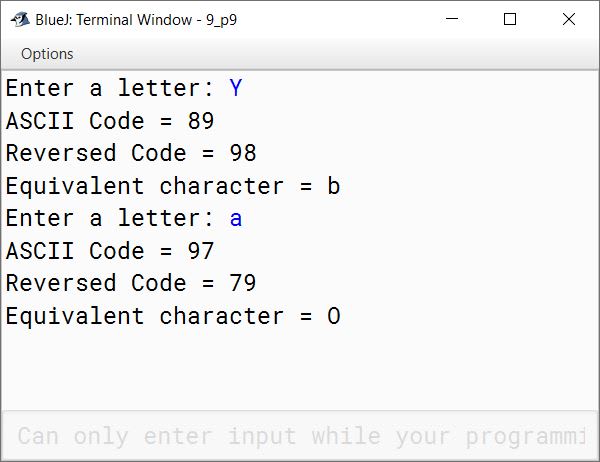This screenshot has width=600, height=462.
Task: Click the blue input letter a
Action: tap(236, 219)
